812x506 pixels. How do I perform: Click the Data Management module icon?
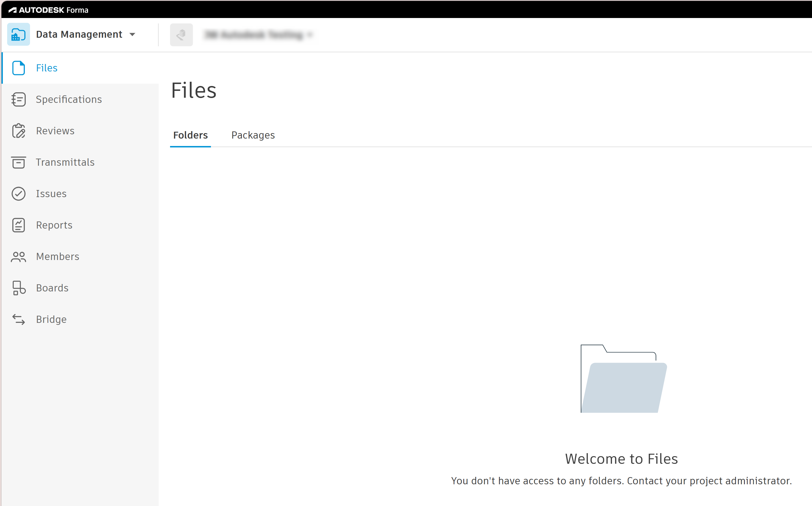tap(18, 35)
